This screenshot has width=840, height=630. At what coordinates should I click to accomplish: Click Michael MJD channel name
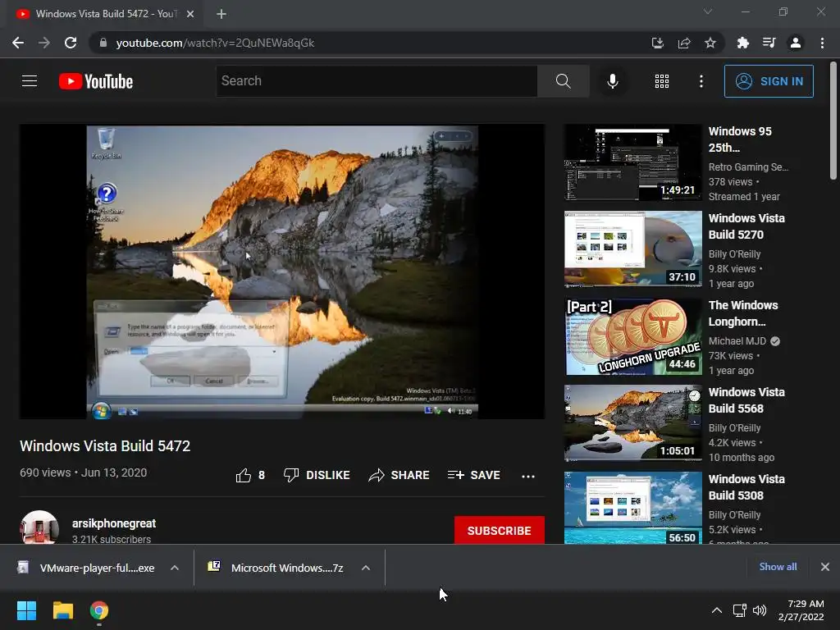pyautogui.click(x=737, y=340)
